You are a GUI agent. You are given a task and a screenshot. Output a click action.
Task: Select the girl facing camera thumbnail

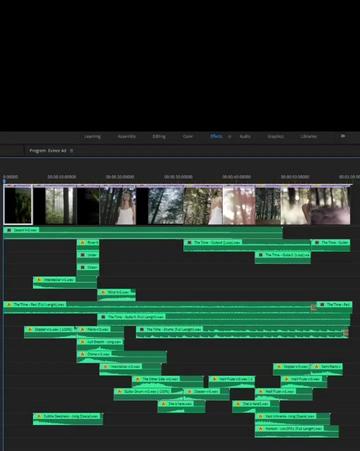118,205
